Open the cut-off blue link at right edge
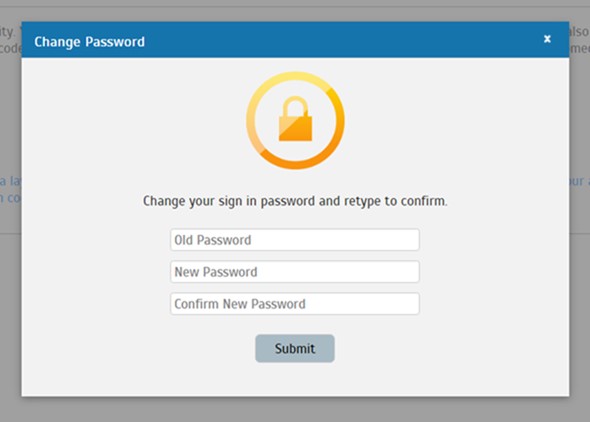Screen dimensions: 590x422 point(579,181)
